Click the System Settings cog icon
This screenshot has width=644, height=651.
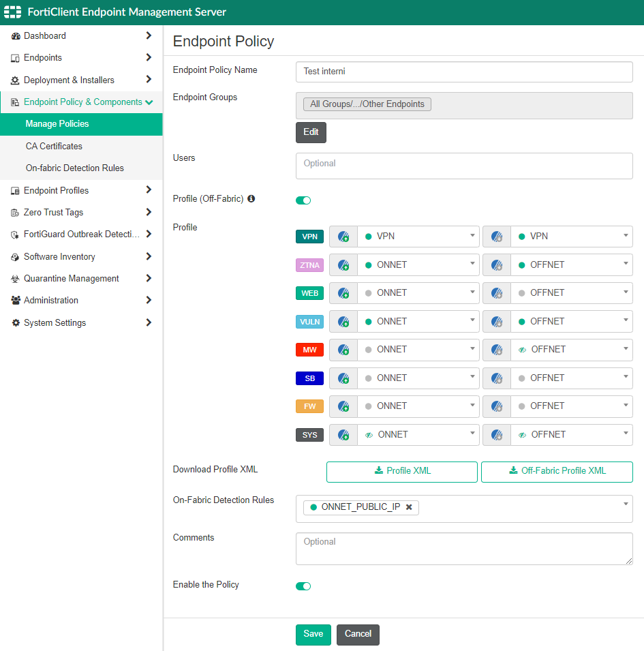pyautogui.click(x=16, y=322)
